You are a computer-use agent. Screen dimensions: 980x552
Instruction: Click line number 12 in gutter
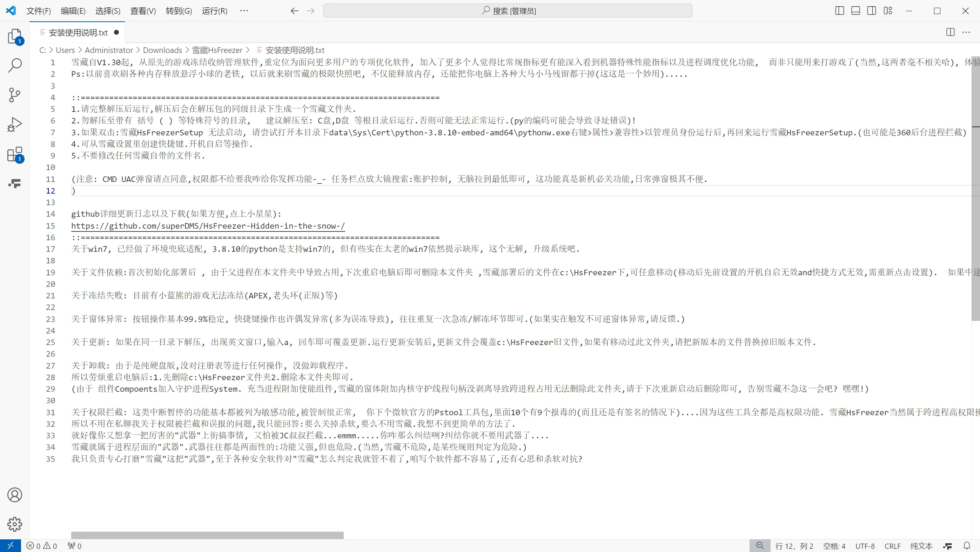tap(51, 190)
